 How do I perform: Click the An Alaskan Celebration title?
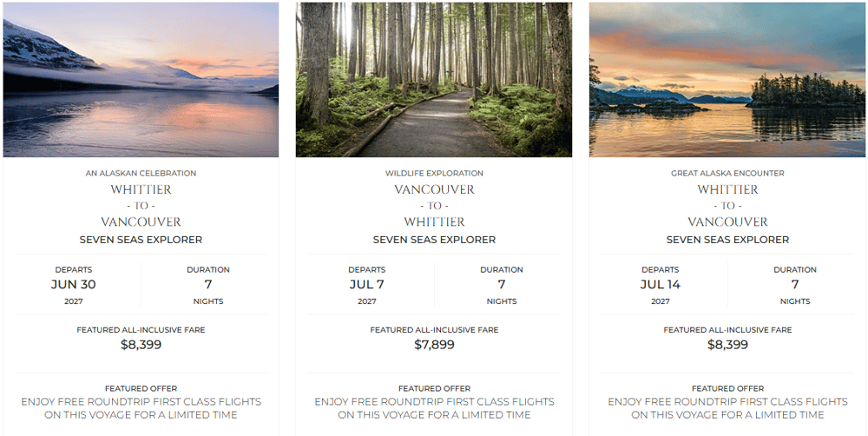pyautogui.click(x=141, y=174)
